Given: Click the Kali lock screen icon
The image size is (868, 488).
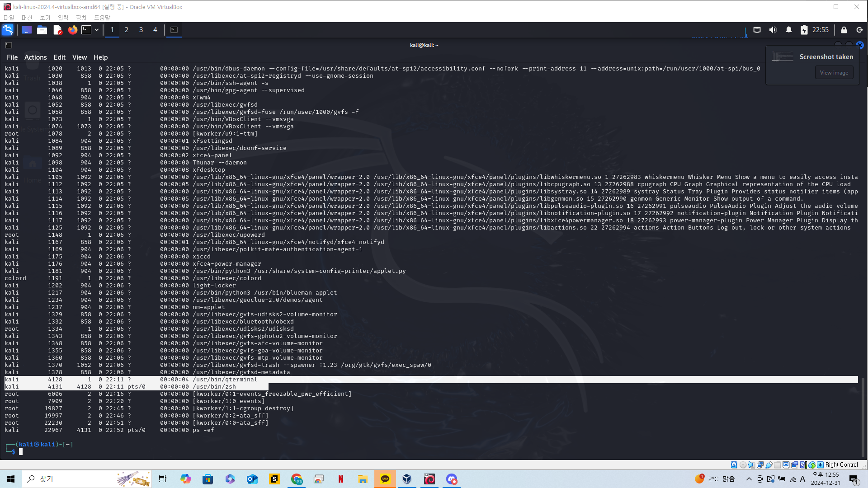Looking at the screenshot, I should 844,30.
